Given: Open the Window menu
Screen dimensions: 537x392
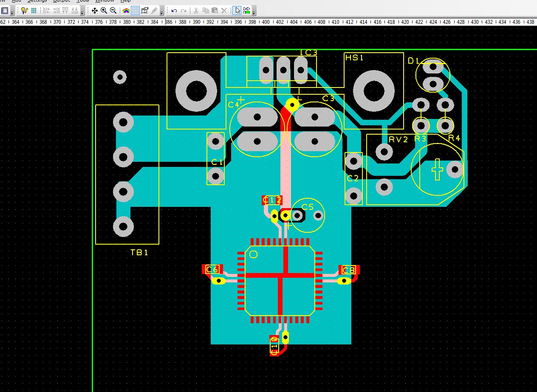Looking at the screenshot, I should click(105, 1).
